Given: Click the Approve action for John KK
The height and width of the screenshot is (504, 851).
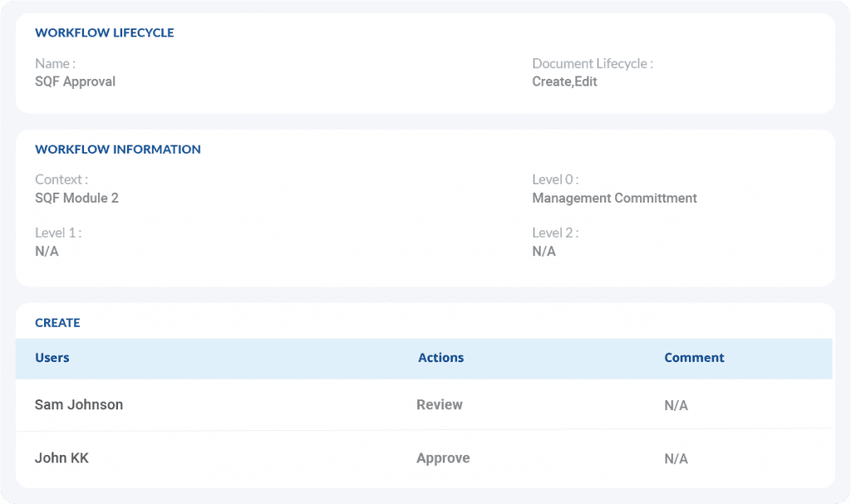Looking at the screenshot, I should pyautogui.click(x=443, y=458).
